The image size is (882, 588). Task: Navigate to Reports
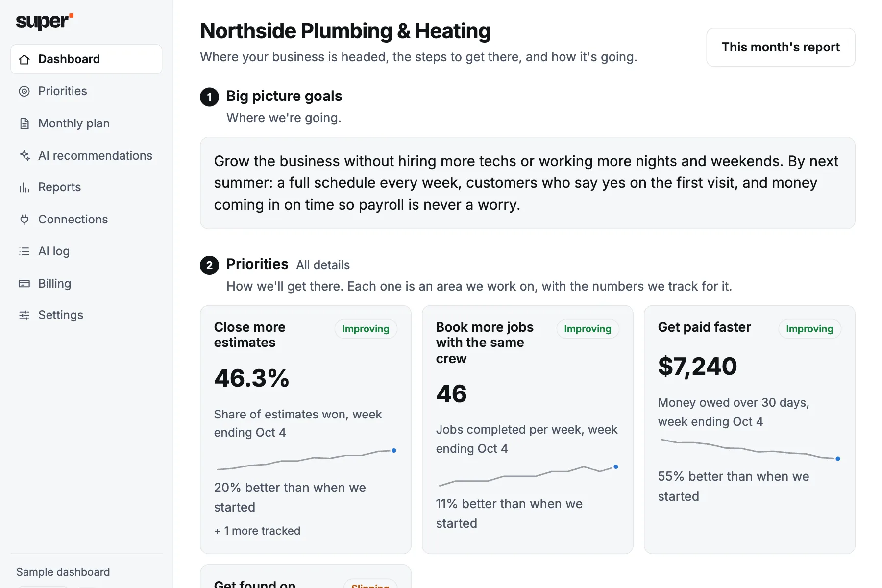click(x=86, y=187)
